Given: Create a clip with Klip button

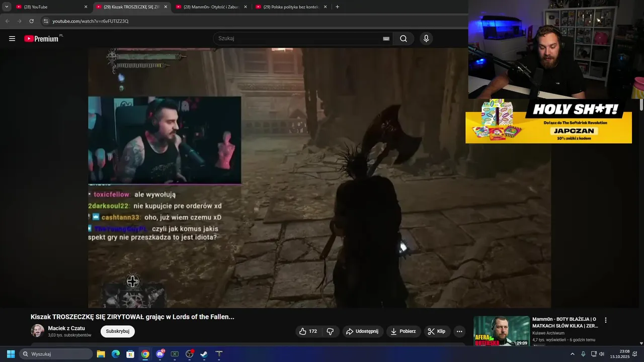Looking at the screenshot, I should click(437, 331).
